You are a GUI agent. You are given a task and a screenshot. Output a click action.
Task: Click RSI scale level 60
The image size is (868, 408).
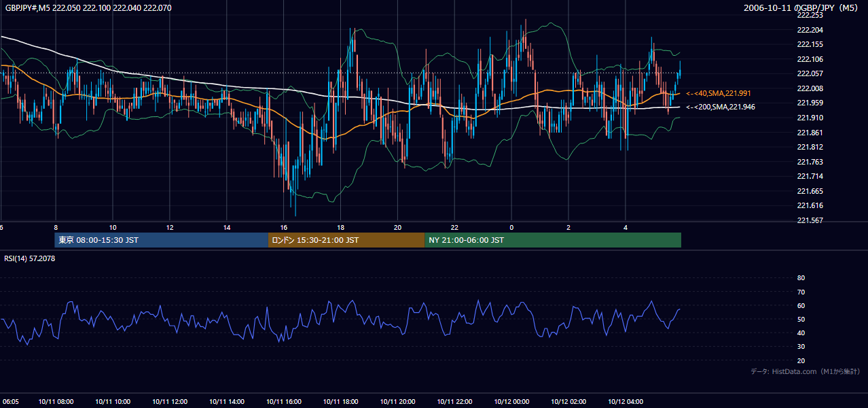click(x=801, y=305)
